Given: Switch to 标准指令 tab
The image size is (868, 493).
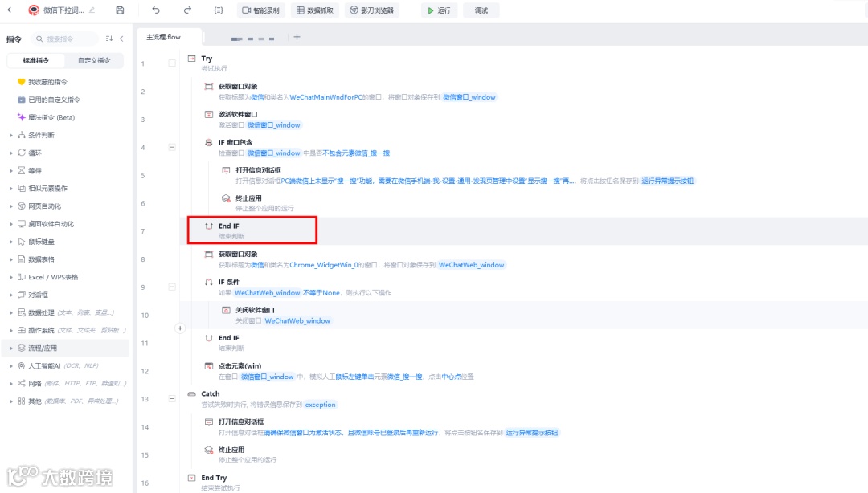Looking at the screenshot, I should [x=36, y=60].
